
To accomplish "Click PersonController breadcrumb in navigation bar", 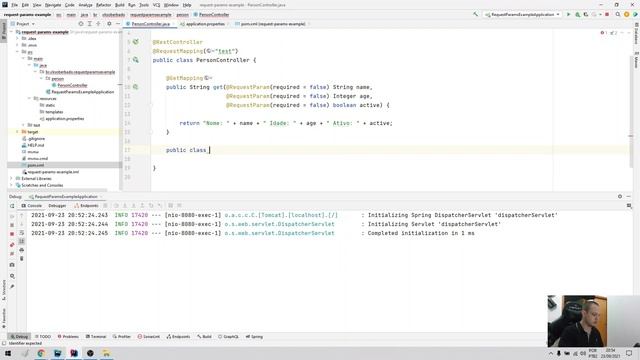I will pos(214,14).
